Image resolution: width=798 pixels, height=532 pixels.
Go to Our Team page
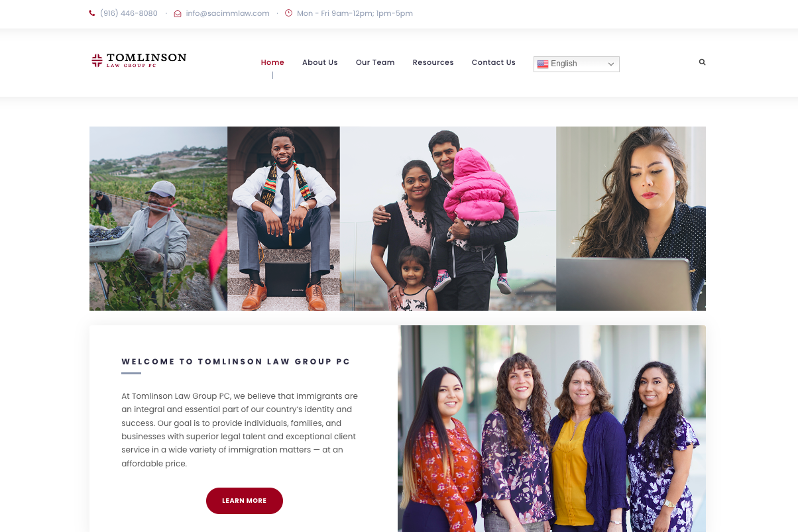[375, 62]
